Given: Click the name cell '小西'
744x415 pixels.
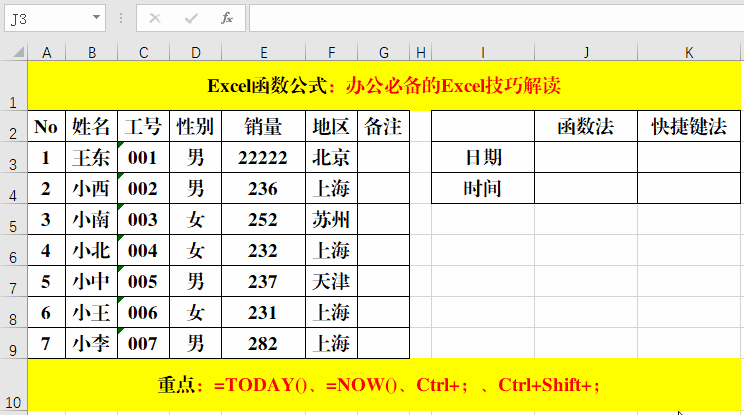Looking at the screenshot, I should click(x=92, y=188).
